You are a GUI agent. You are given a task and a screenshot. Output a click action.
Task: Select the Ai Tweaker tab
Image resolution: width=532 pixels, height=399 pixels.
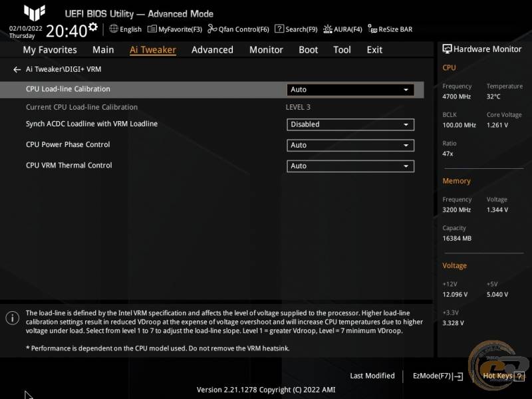pos(153,50)
